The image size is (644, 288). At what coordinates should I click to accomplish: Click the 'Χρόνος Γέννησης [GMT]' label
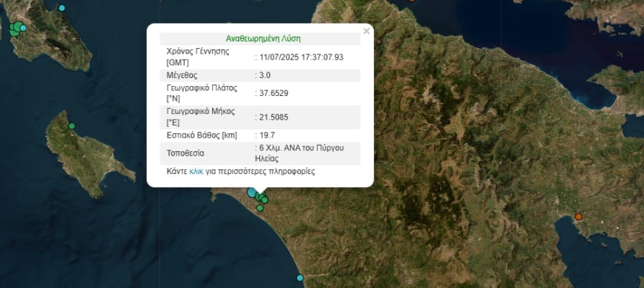[x=198, y=57]
